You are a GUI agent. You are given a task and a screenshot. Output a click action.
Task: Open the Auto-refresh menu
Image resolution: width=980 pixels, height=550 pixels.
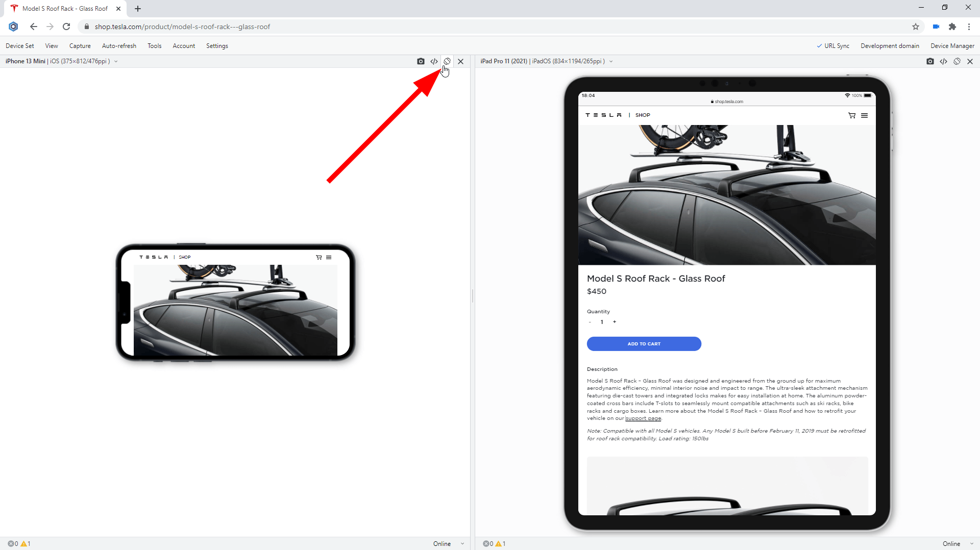[119, 46]
